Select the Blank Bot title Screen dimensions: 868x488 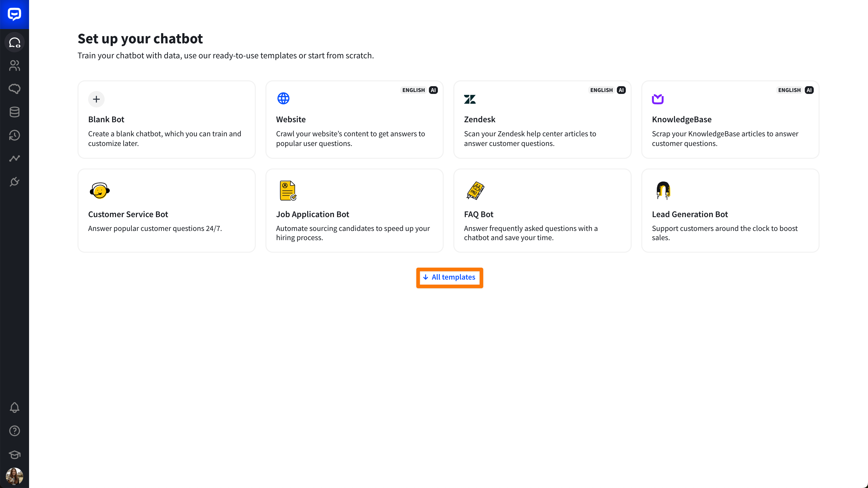click(x=106, y=119)
